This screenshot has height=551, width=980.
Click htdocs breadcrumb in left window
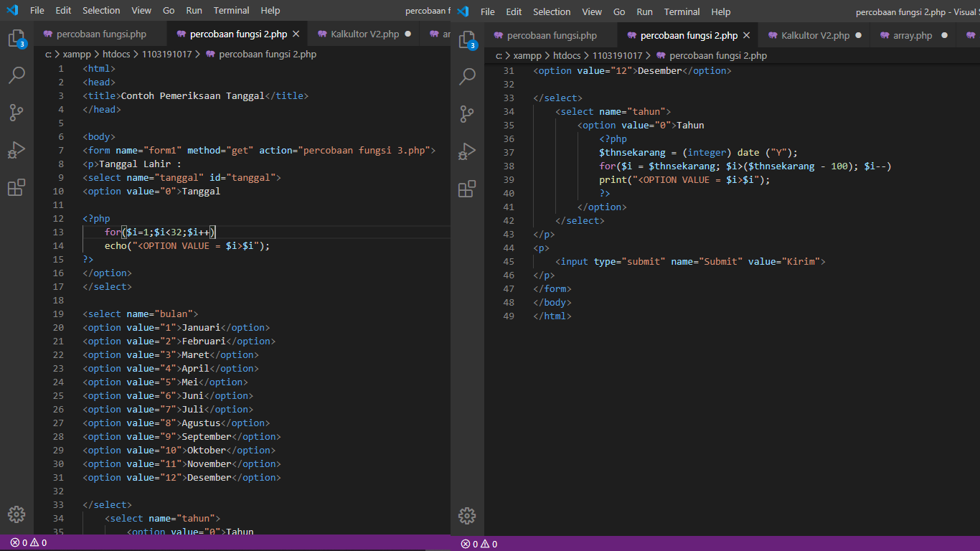pyautogui.click(x=116, y=54)
